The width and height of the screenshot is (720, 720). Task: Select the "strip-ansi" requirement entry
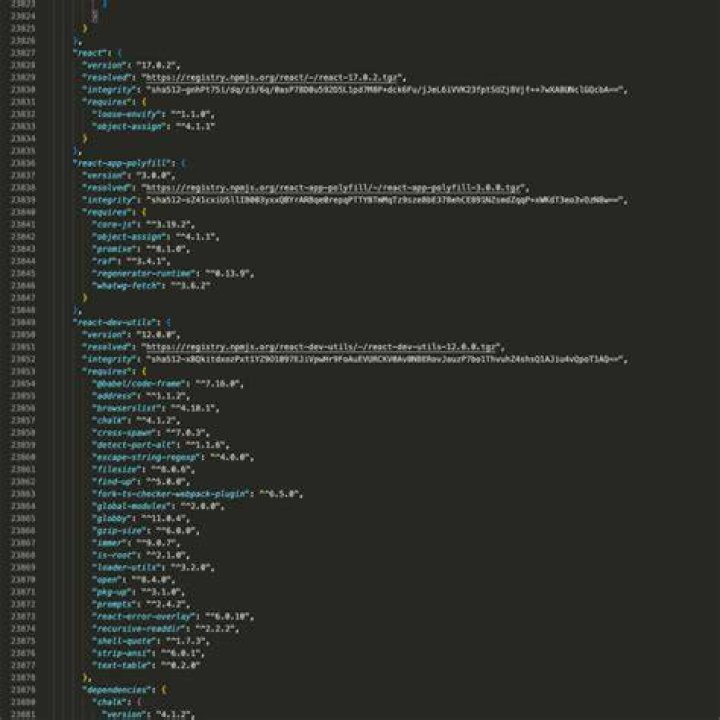pyautogui.click(x=148, y=653)
